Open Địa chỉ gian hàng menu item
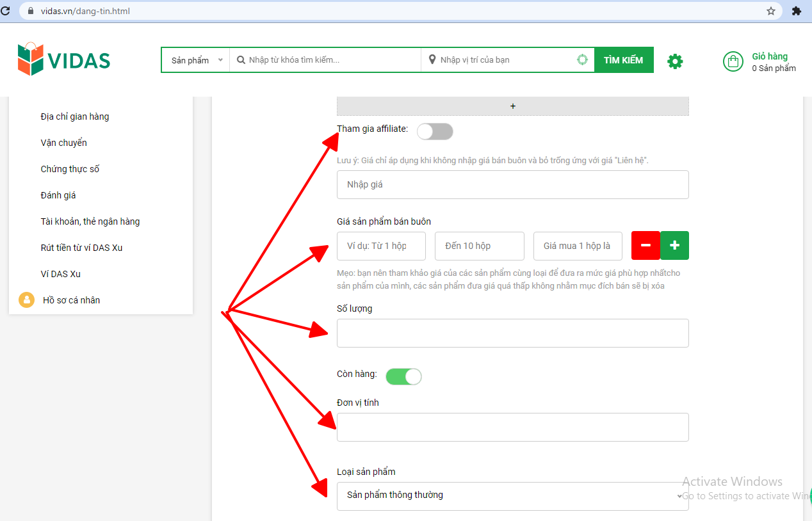The height and width of the screenshot is (521, 812). click(75, 116)
